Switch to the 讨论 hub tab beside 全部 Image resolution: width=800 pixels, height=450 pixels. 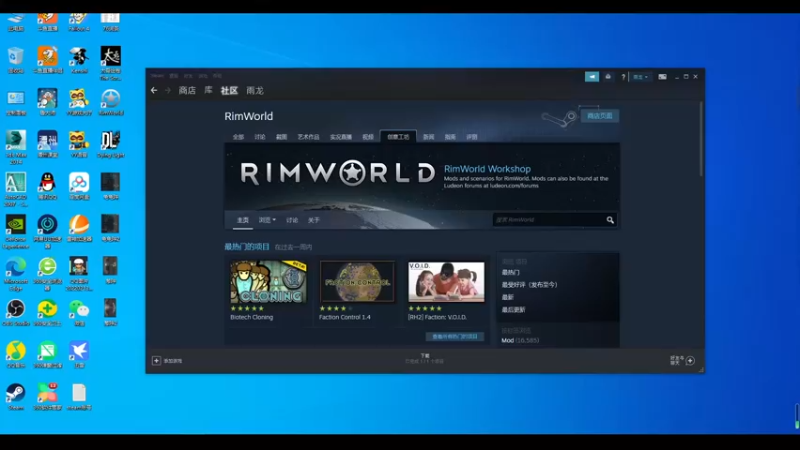(260, 137)
